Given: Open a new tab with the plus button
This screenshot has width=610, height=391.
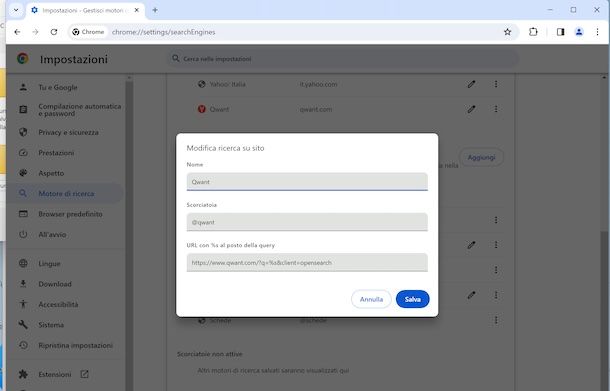Looking at the screenshot, I should [x=155, y=10].
